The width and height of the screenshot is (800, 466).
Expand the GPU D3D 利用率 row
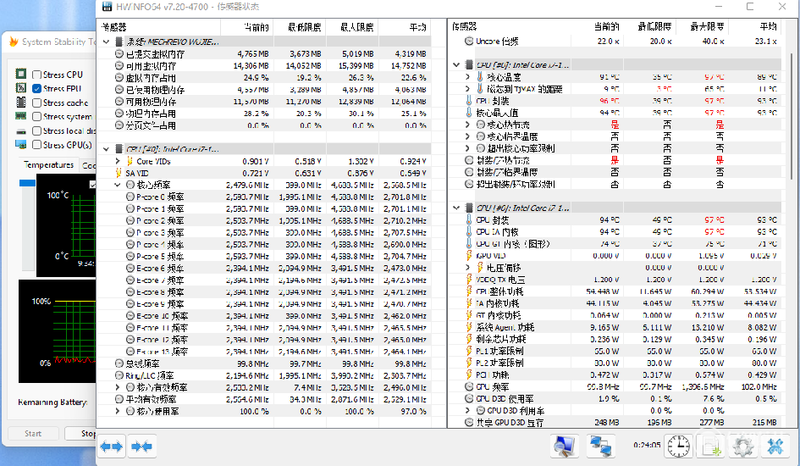pos(467,410)
